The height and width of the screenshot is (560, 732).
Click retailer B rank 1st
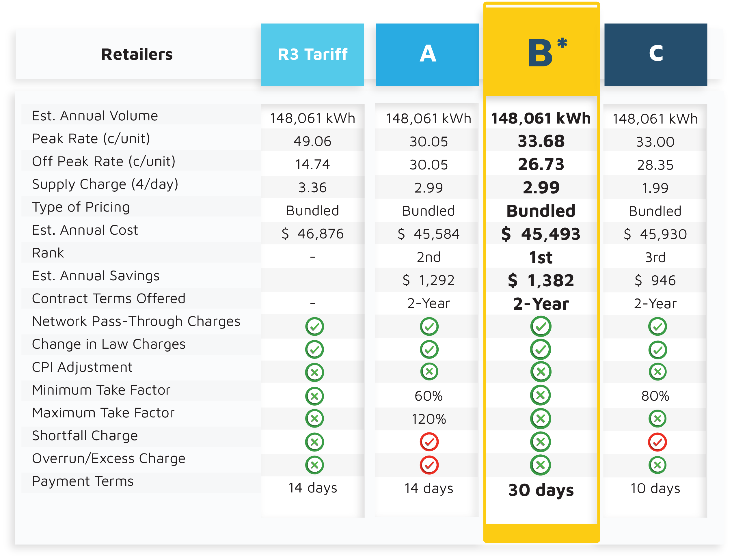tap(541, 258)
